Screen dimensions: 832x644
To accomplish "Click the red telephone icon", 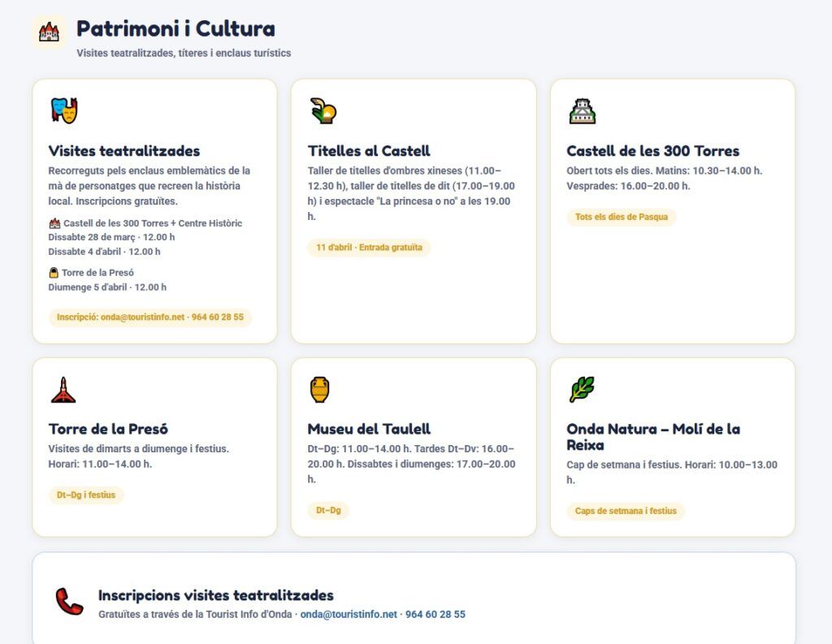I will (x=69, y=602).
